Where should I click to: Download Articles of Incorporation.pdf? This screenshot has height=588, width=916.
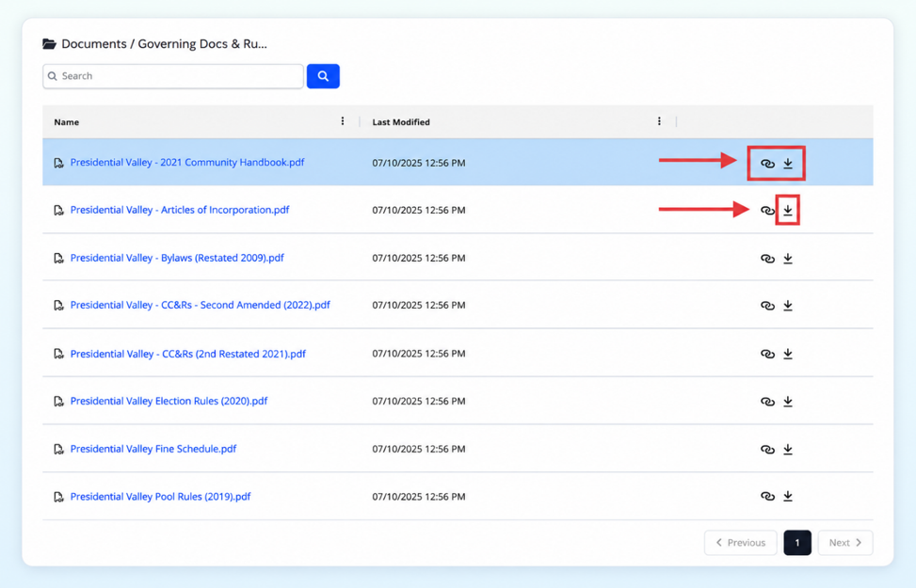click(x=787, y=210)
